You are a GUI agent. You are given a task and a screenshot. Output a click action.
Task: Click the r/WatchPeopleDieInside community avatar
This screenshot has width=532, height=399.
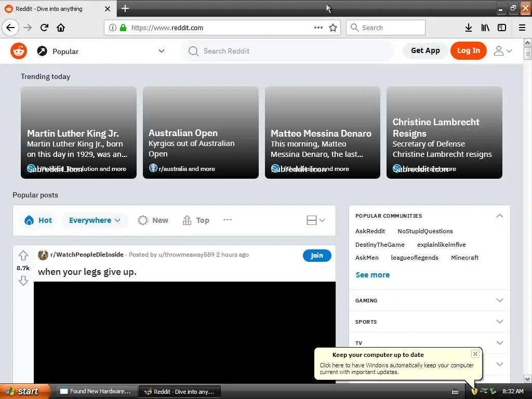tap(43, 255)
